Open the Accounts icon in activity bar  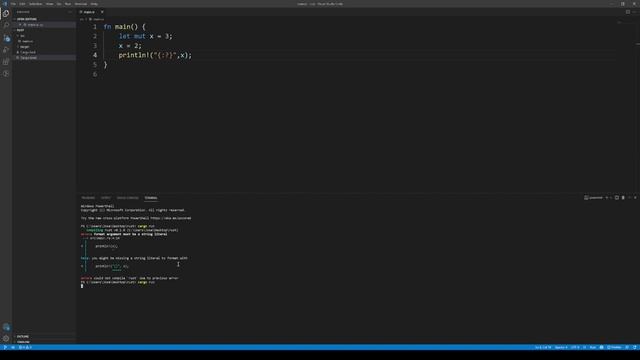pos(6,327)
